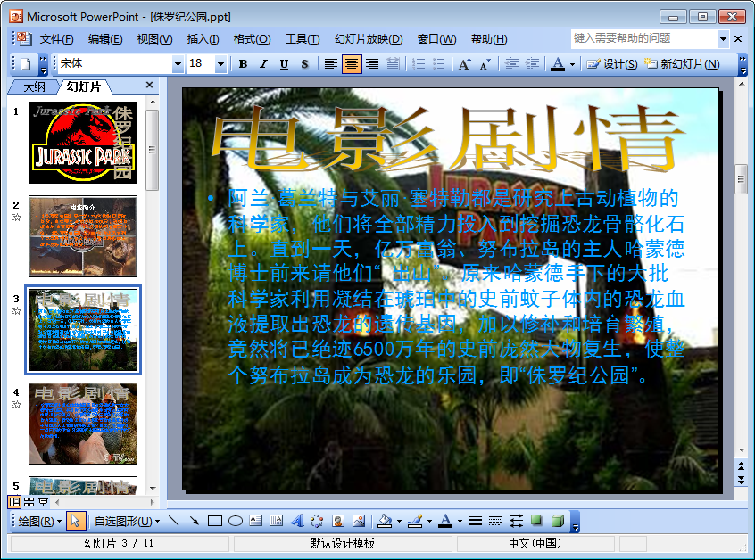Viewport: 755px width, 560px height.
Task: Insert WordArt
Action: click(296, 521)
